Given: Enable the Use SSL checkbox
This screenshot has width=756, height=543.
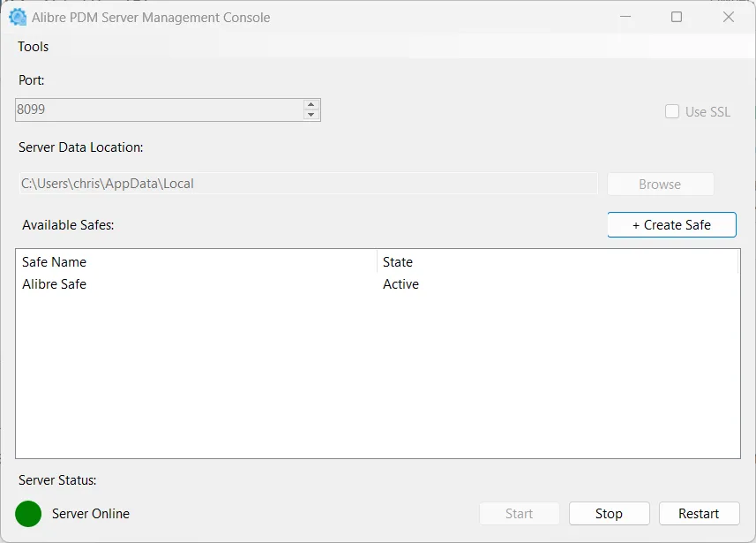Looking at the screenshot, I should [x=671, y=111].
